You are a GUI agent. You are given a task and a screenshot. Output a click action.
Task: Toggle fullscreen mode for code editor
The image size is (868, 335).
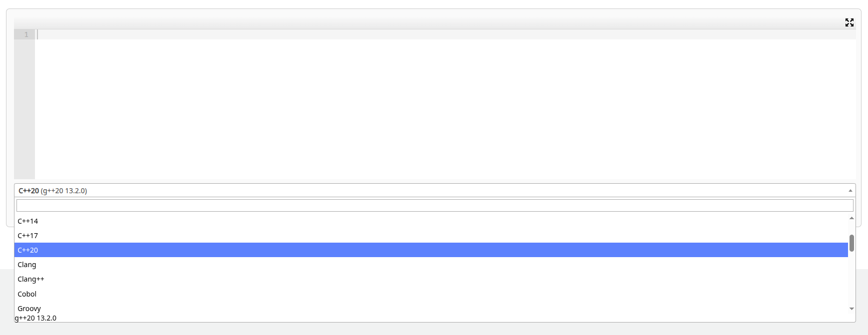point(849,22)
